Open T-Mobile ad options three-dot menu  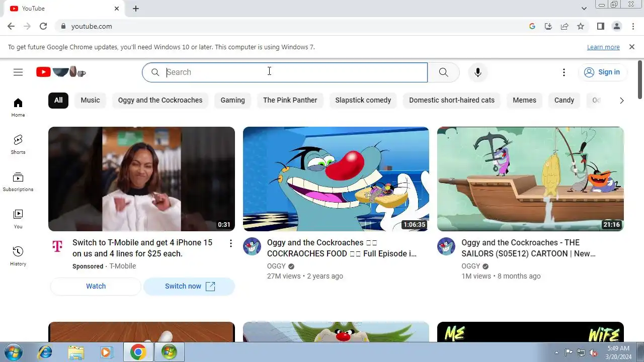click(231, 243)
